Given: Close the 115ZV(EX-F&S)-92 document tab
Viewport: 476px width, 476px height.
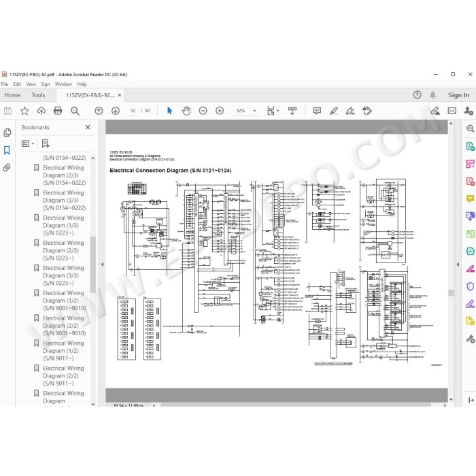Looking at the screenshot, I should [120, 95].
